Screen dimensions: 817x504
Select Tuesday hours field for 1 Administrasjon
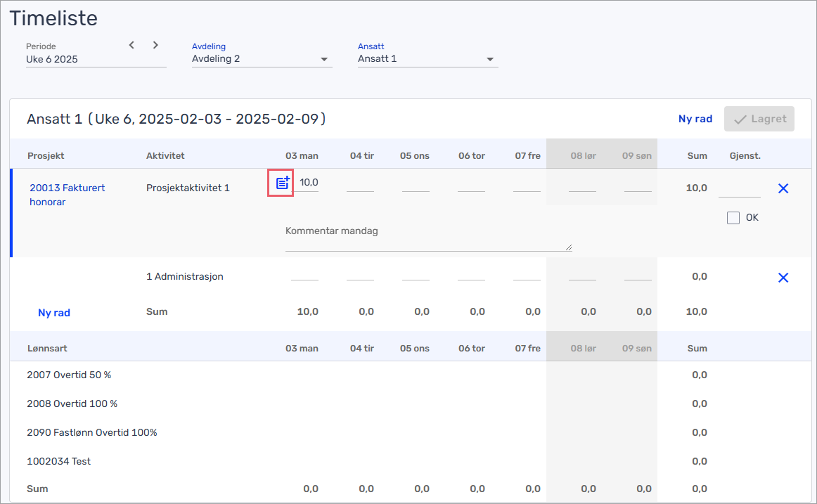pos(360,273)
